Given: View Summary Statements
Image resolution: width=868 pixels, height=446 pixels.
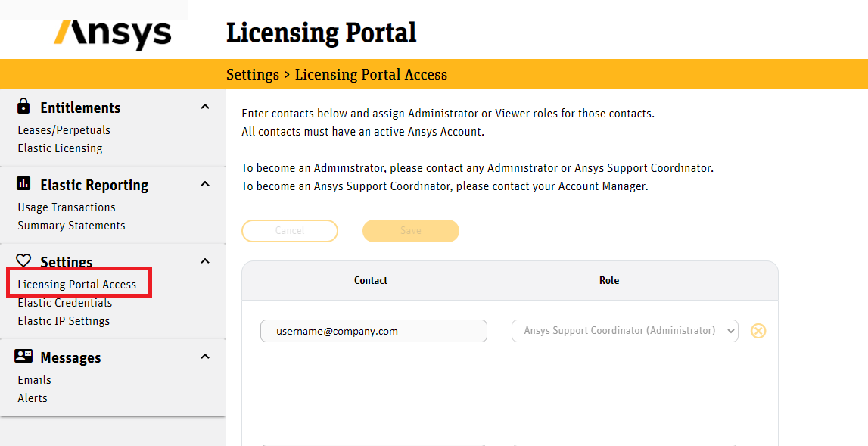Looking at the screenshot, I should [71, 226].
